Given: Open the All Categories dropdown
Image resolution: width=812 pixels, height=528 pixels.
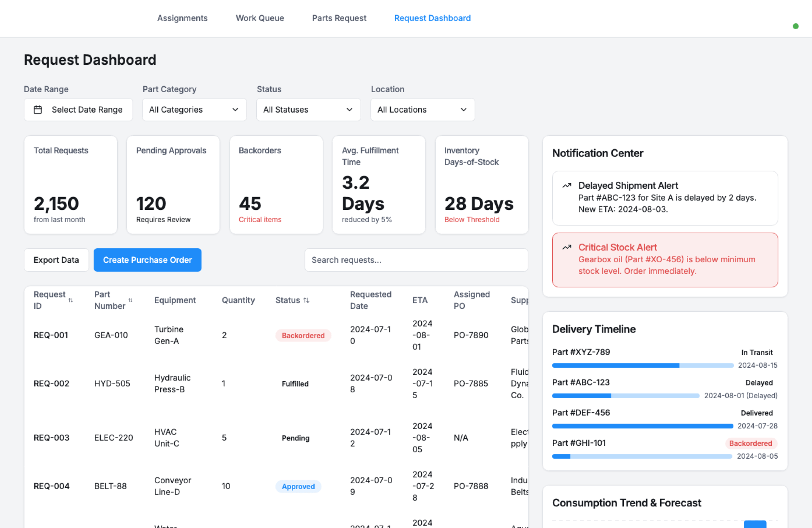Looking at the screenshot, I should coord(194,110).
